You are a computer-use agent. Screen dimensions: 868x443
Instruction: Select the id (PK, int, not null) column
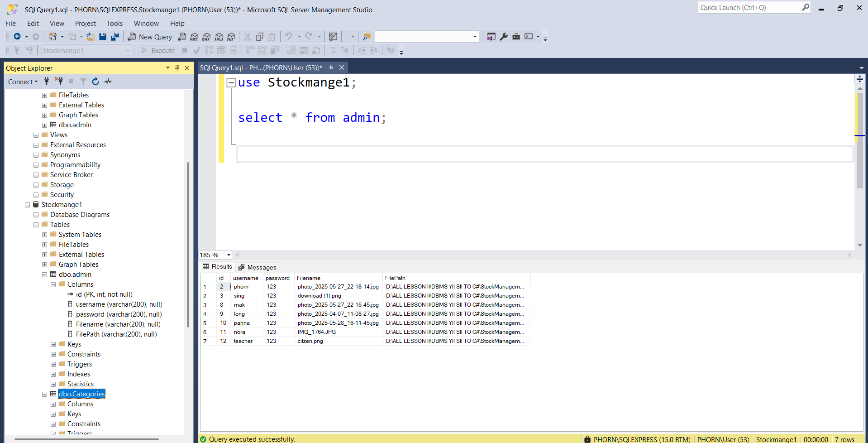[x=104, y=294]
